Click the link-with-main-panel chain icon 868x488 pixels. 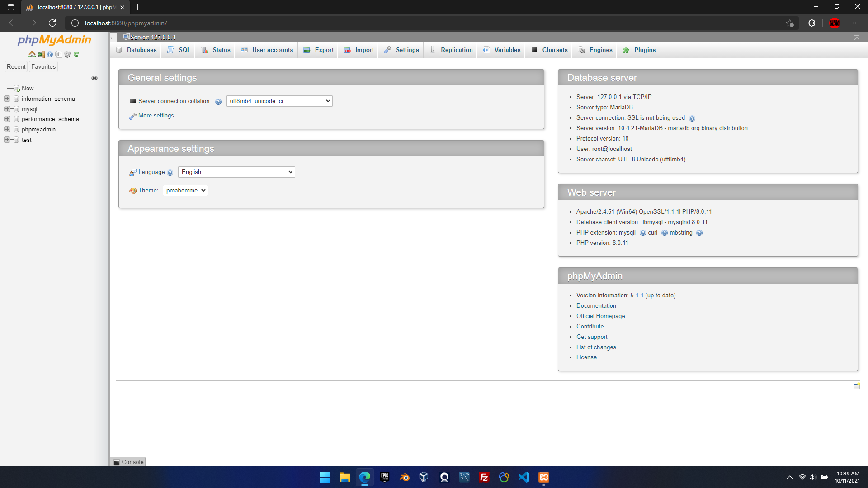coord(94,78)
